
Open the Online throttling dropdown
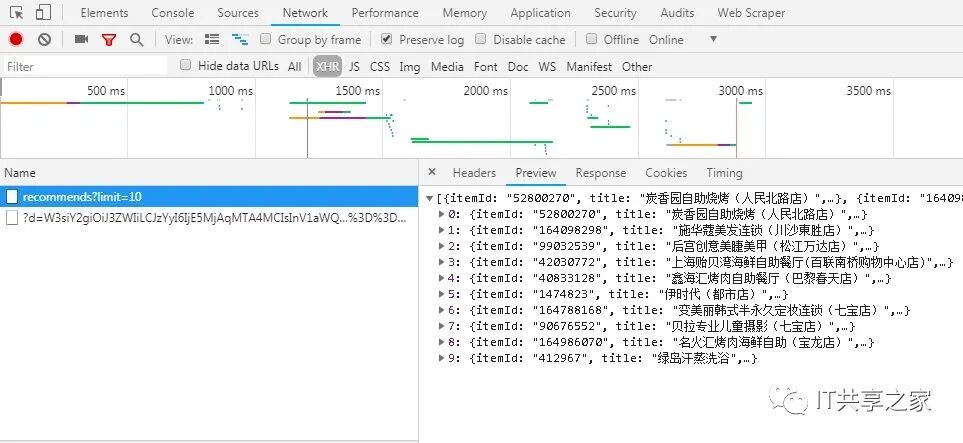click(x=683, y=40)
